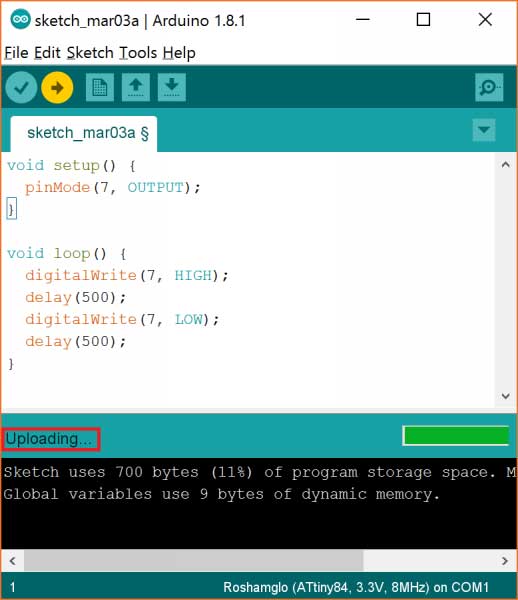This screenshot has width=518, height=600.
Task: Click the console horizontal scrollbar thumb
Action: [x=194, y=561]
